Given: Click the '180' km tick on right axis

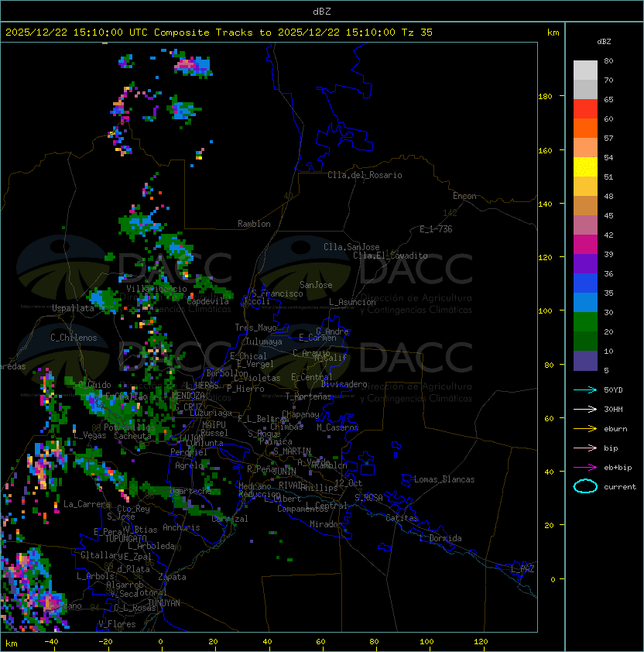Looking at the screenshot, I should tap(545, 97).
